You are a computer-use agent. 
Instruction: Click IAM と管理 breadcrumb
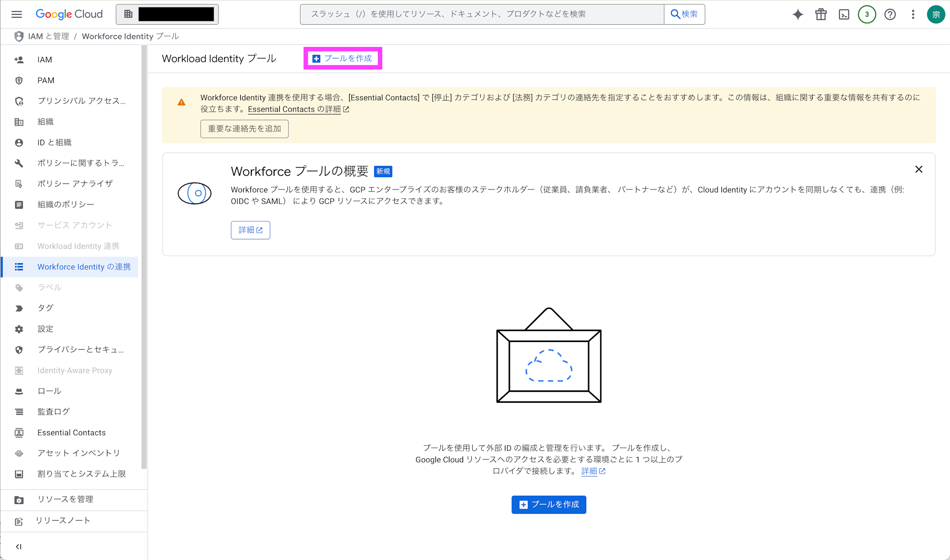tap(48, 36)
